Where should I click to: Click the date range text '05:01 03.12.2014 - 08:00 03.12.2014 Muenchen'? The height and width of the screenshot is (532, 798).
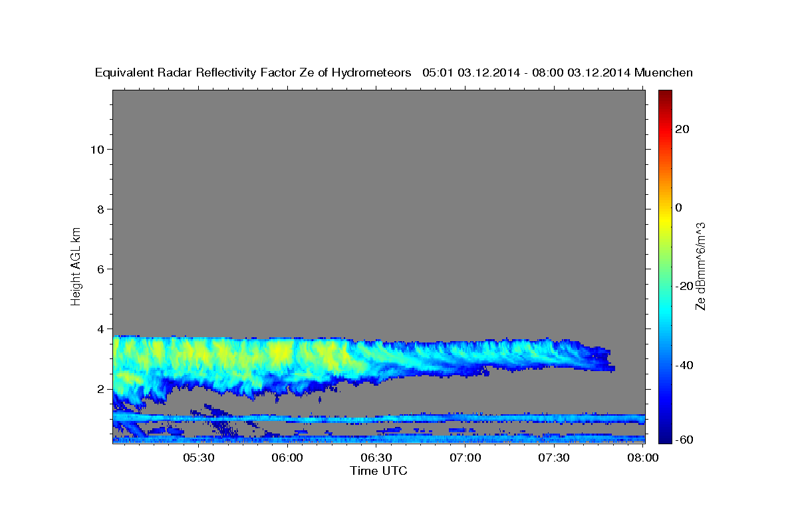coord(558,73)
